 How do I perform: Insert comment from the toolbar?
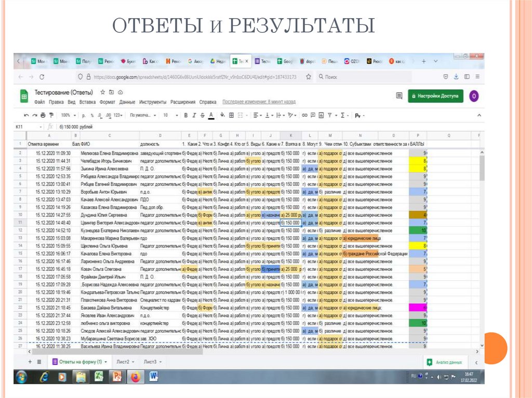(x=313, y=115)
